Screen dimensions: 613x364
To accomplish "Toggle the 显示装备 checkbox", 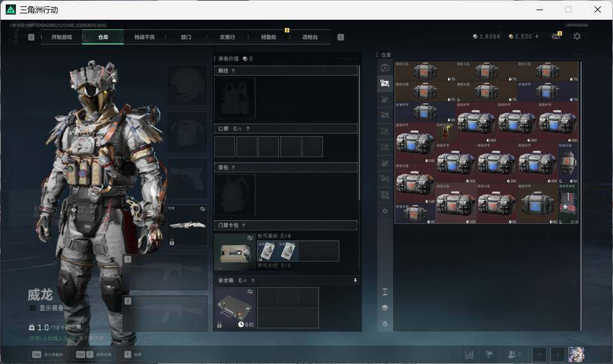I will 33,308.
